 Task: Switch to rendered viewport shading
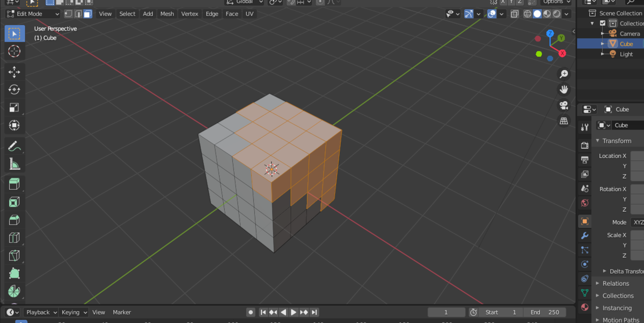click(557, 14)
